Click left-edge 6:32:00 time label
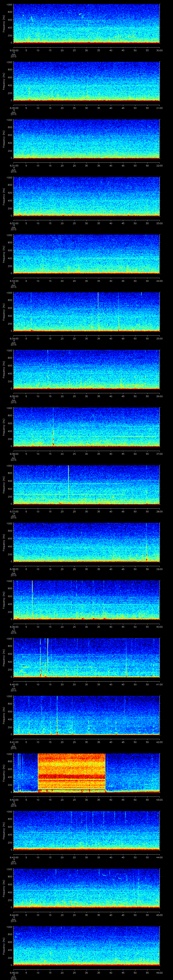 14,223
